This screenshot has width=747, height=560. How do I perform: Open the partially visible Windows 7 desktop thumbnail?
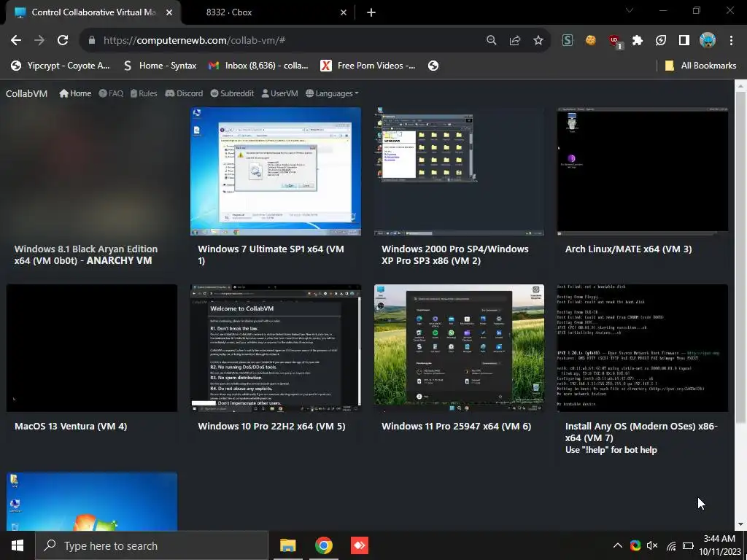click(91, 502)
